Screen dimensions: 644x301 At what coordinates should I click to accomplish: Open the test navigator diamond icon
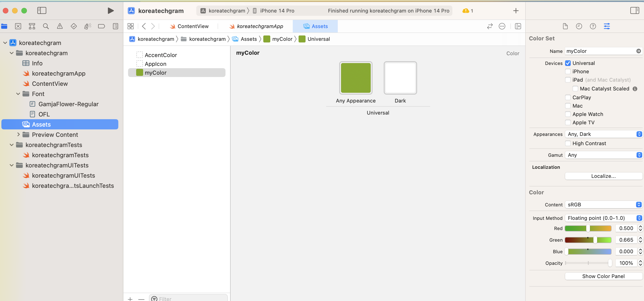(x=74, y=26)
